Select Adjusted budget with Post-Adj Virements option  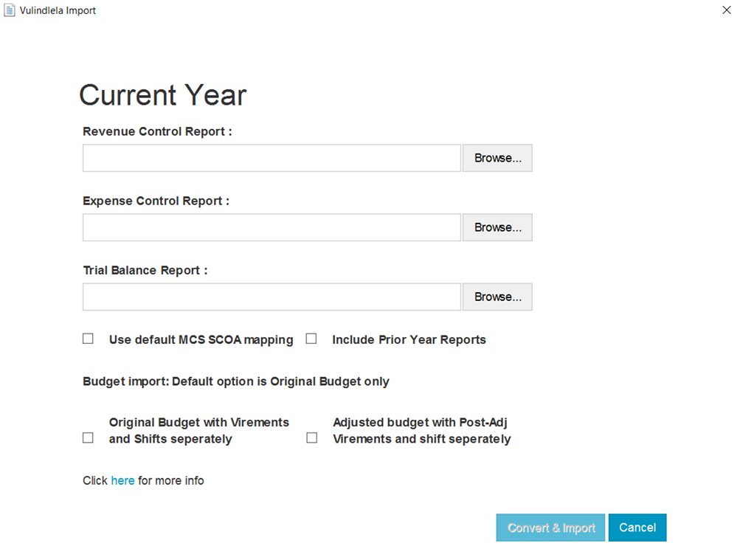311,438
